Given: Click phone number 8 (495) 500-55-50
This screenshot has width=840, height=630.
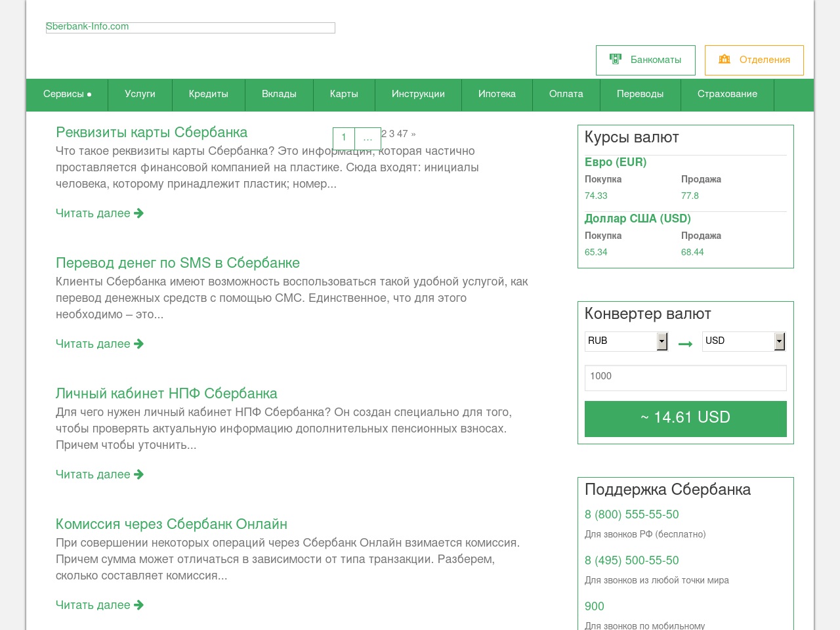Looking at the screenshot, I should (632, 560).
